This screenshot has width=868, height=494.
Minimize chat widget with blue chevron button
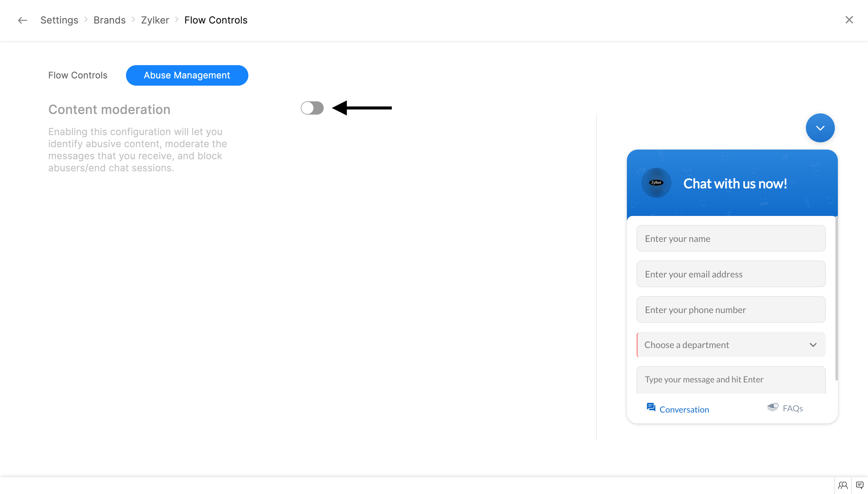820,128
